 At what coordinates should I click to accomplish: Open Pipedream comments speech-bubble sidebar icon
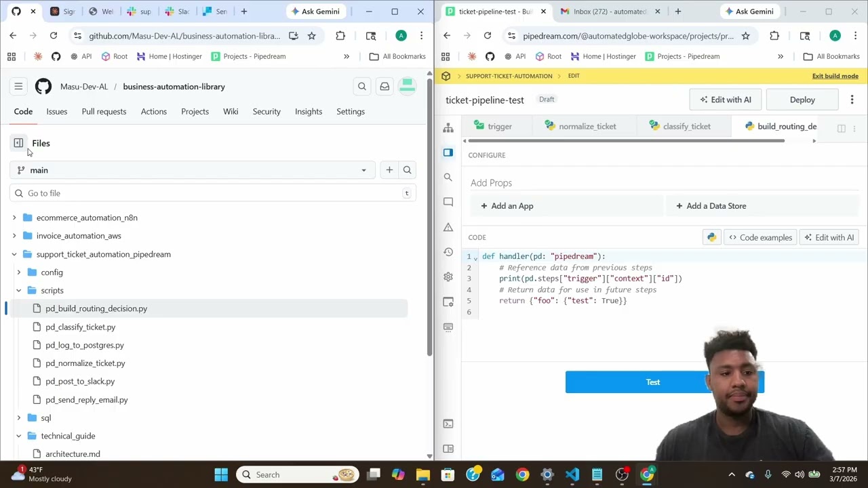448,202
